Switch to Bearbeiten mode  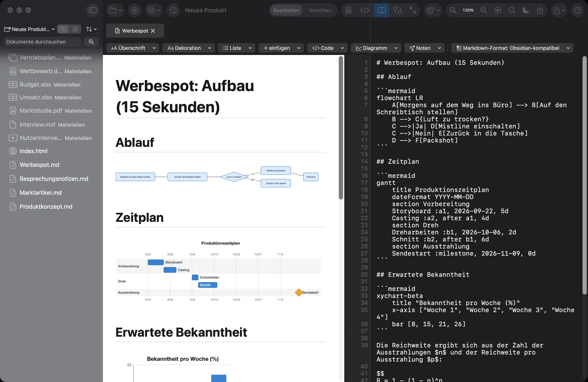pyautogui.click(x=286, y=10)
